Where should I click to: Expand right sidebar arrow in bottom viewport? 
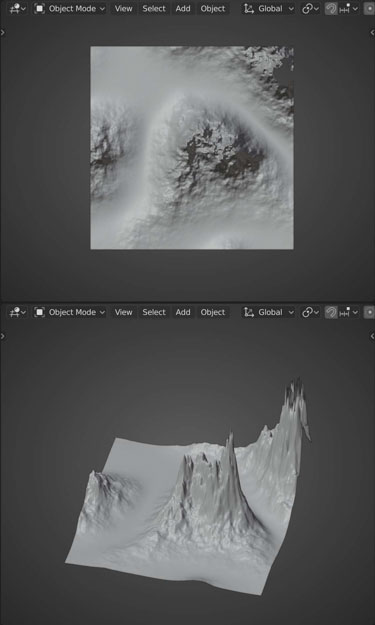(372, 336)
